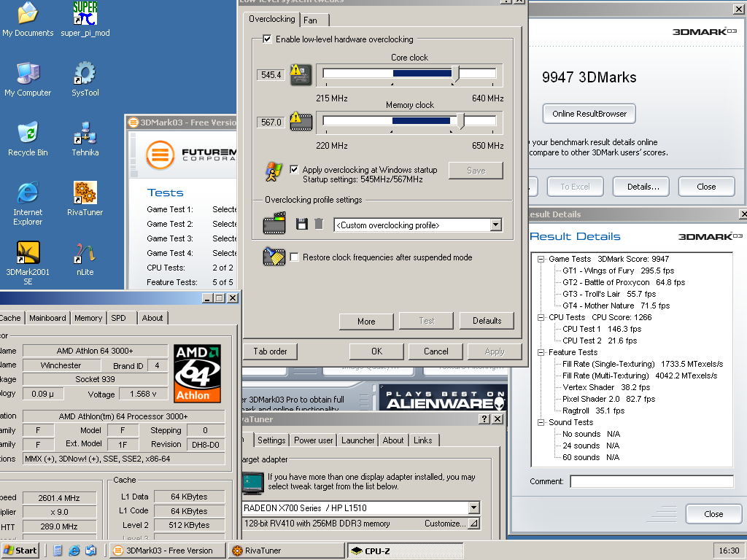
Task: Save overclocking profile with floppy disk icon
Action: (301, 224)
